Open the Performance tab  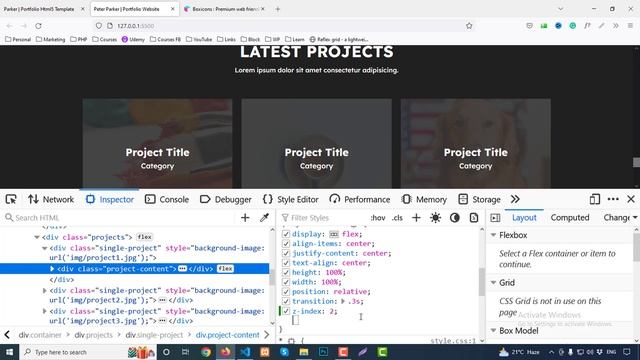[x=360, y=199]
